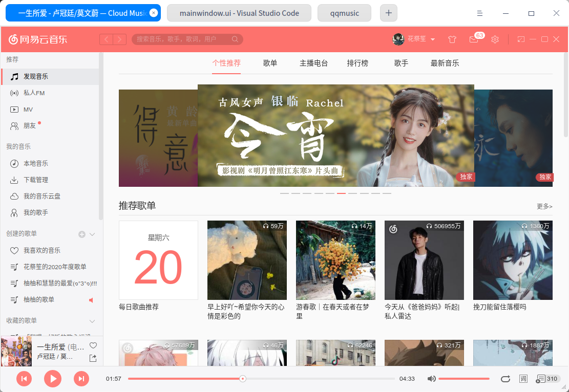Open the 游春歌 playlist cover
The image size is (569, 392).
pos(335,260)
